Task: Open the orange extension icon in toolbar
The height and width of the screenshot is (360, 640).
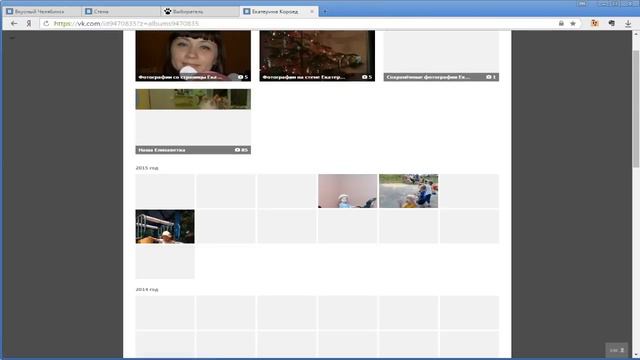Action: tap(595, 24)
